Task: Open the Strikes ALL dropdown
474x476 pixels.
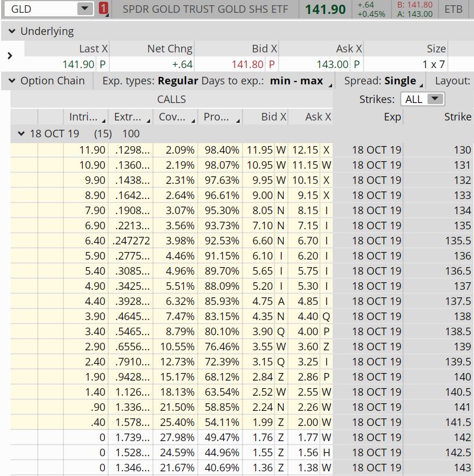Action: [424, 100]
